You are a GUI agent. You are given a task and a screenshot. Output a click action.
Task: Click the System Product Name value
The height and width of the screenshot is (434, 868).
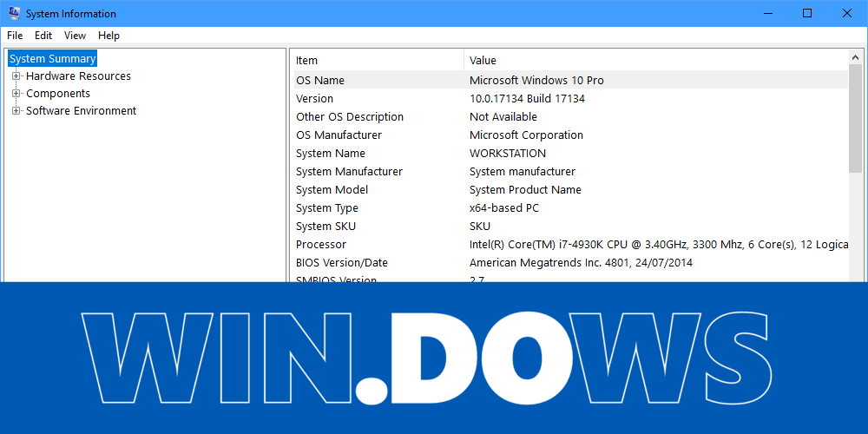tap(525, 190)
